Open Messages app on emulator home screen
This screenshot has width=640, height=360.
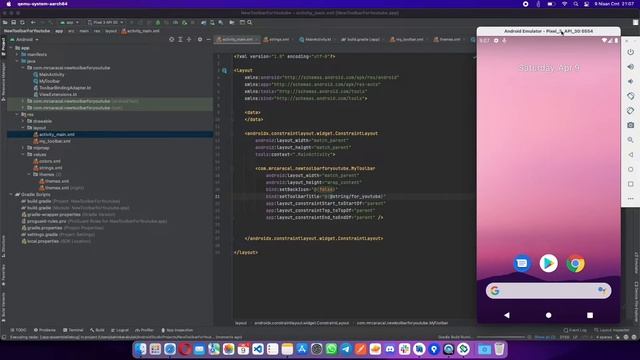point(522,263)
